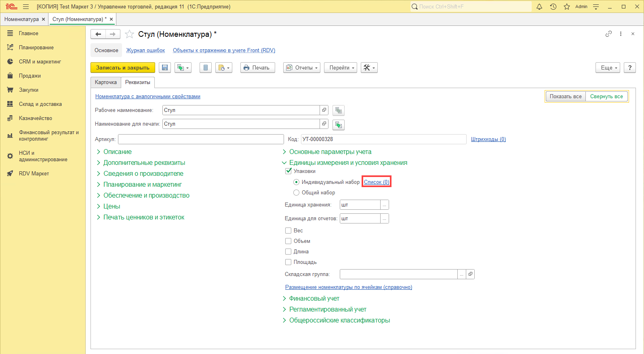The height and width of the screenshot is (354, 644).
Task: Click the floppy disk save icon
Action: (165, 68)
